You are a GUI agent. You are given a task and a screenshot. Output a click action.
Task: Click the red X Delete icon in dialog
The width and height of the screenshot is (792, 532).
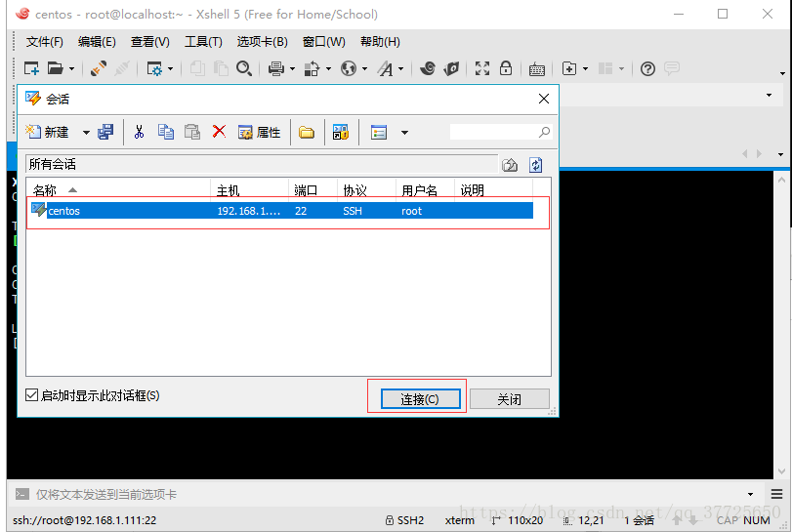pos(219,132)
